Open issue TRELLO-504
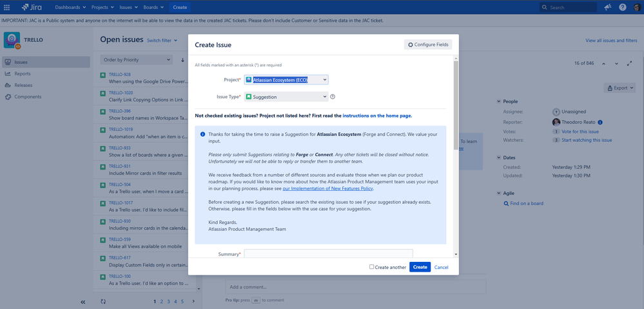The width and height of the screenshot is (644, 309). [119, 184]
